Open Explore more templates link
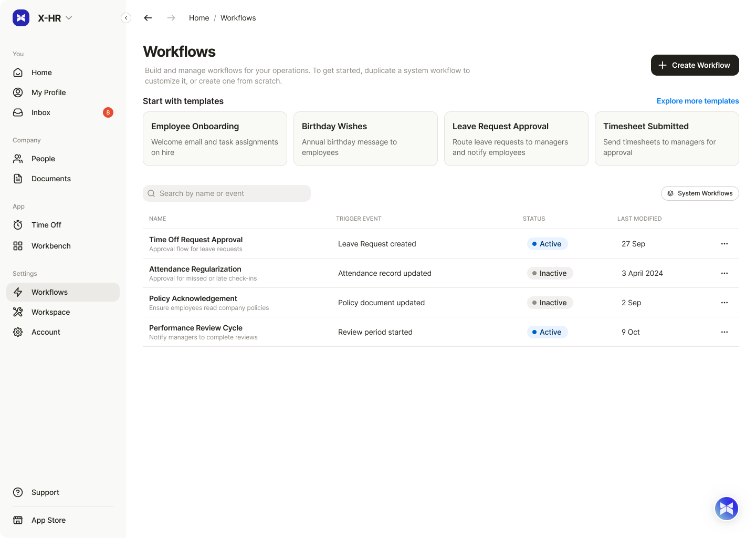This screenshot has height=538, width=756. tap(698, 101)
